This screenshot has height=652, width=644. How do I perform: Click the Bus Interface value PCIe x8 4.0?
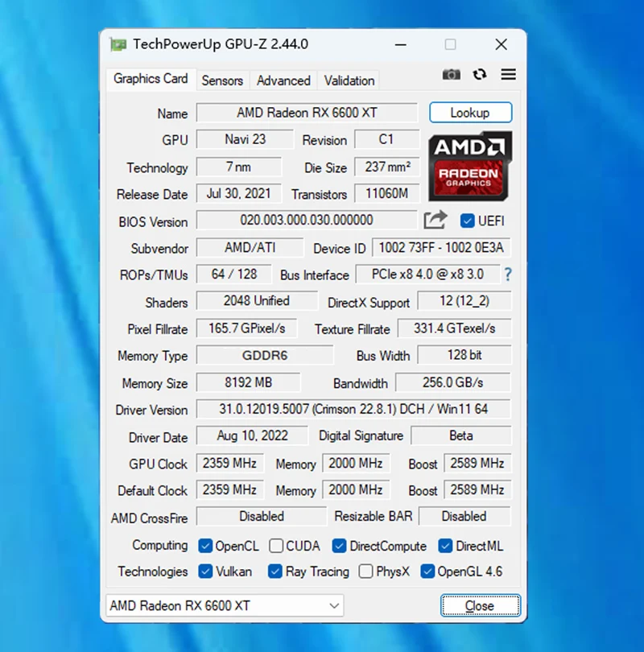click(x=427, y=274)
